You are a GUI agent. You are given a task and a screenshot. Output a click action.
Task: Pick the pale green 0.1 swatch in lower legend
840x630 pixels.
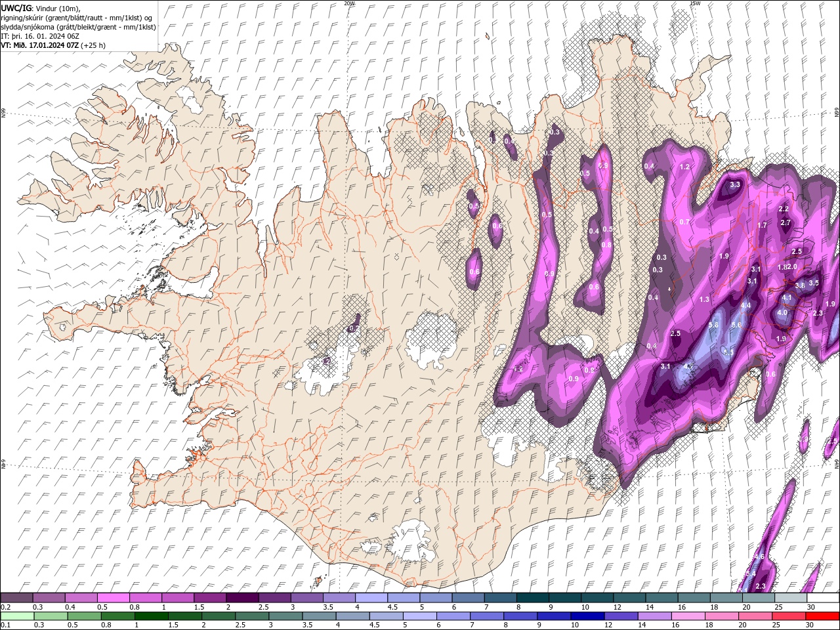tap(17, 616)
